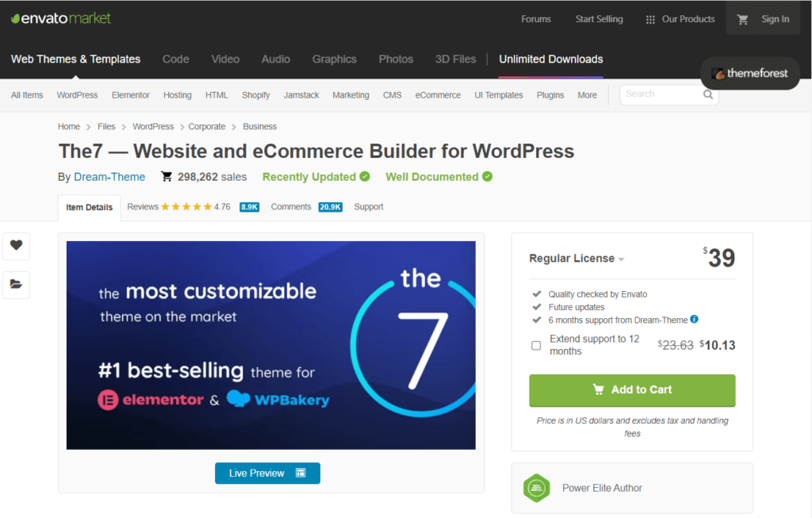Image resolution: width=812 pixels, height=518 pixels.
Task: Click the Envato Market logo
Action: [61, 19]
